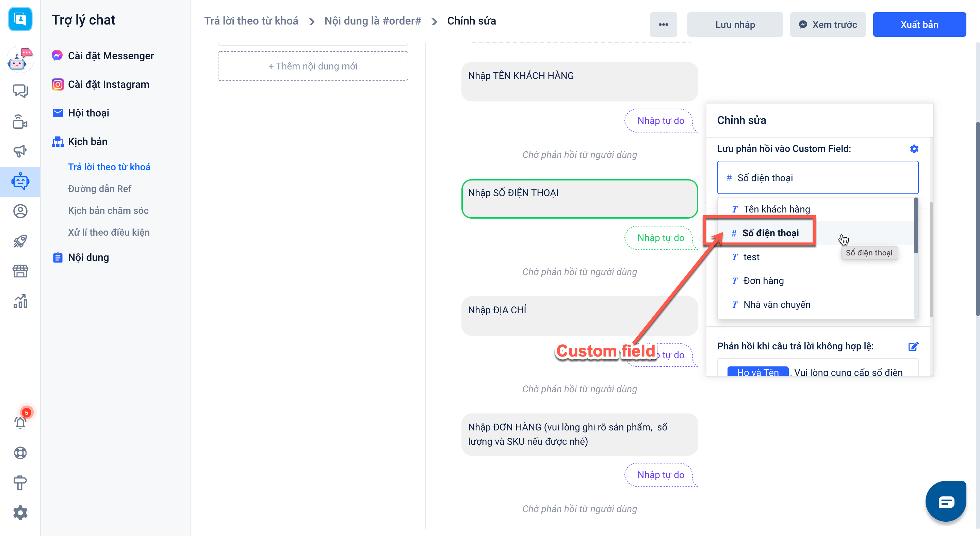Click the settings gear at sidebar bottom
The width and height of the screenshot is (980, 536).
pyautogui.click(x=20, y=513)
